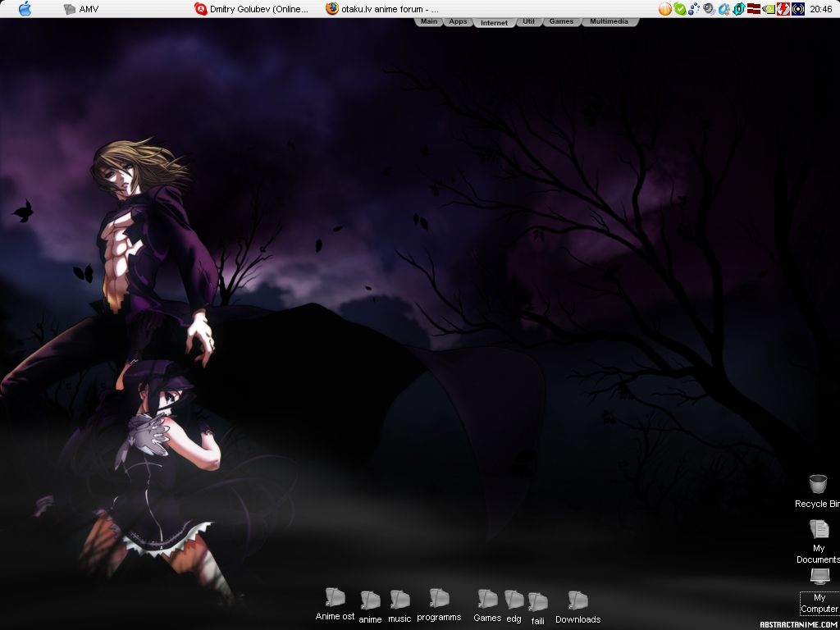Open the Games desktop folder shortcut

coord(487,606)
